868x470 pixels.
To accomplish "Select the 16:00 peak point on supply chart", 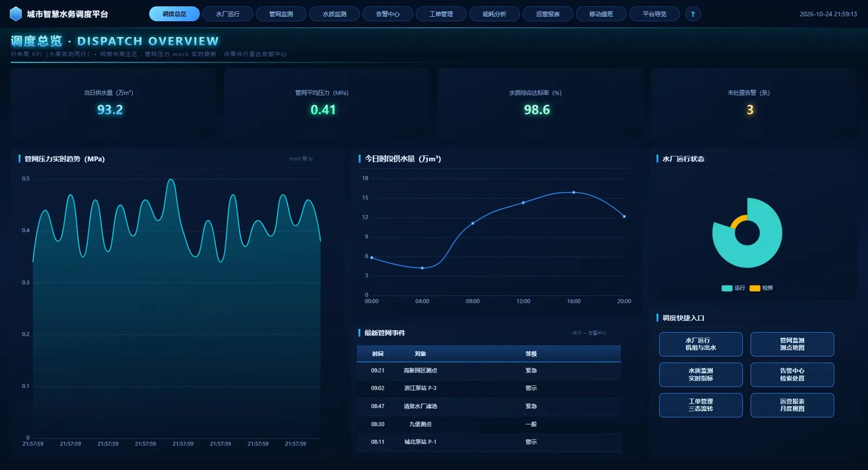I will point(574,192).
